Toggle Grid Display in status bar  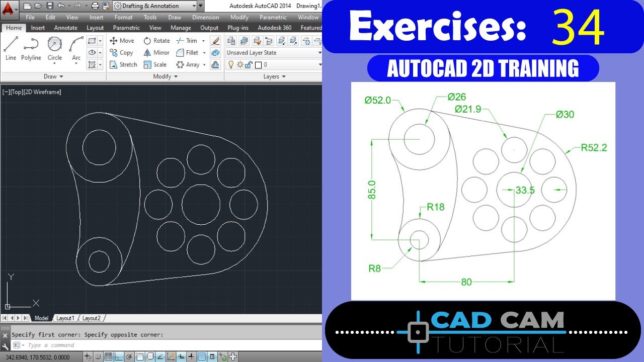(x=108, y=357)
